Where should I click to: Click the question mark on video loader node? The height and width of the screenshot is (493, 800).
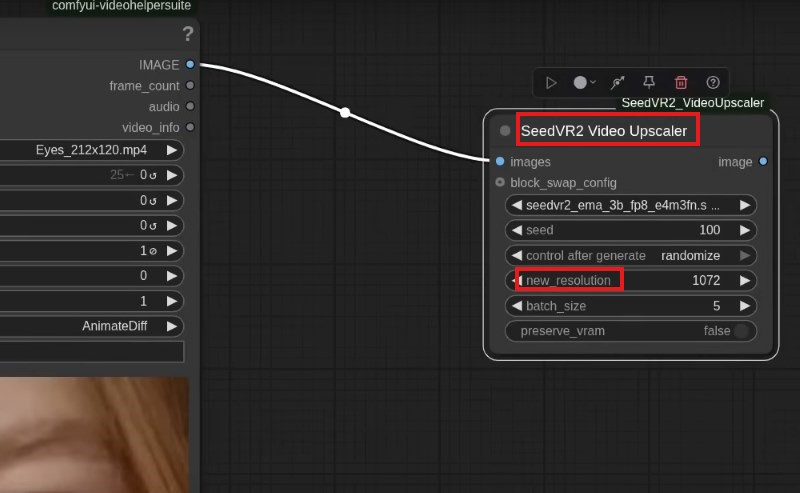click(188, 34)
